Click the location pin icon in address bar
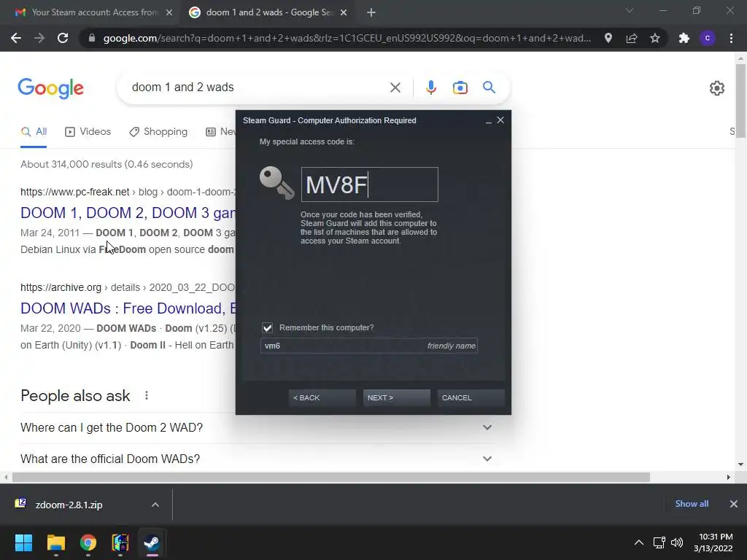Screen dimensions: 747x560 click(x=608, y=38)
